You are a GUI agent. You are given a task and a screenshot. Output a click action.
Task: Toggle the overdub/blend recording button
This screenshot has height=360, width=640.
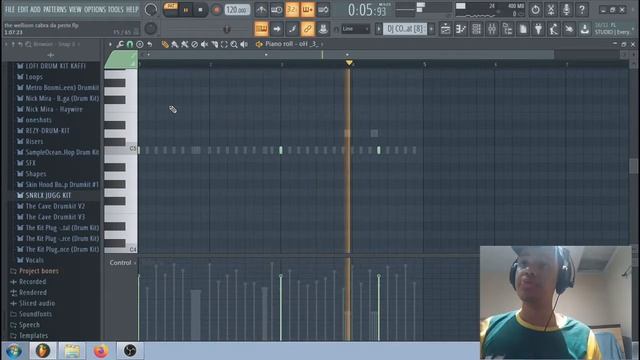coord(307,9)
